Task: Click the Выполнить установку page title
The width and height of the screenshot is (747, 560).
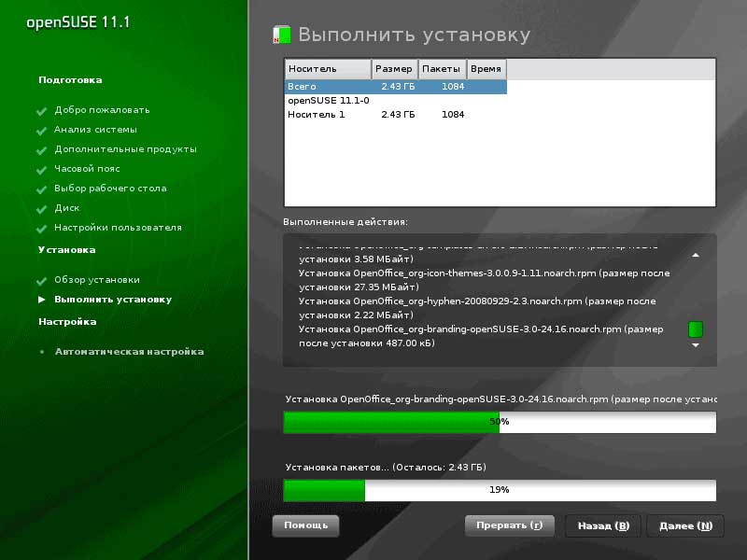Action: 414,35
